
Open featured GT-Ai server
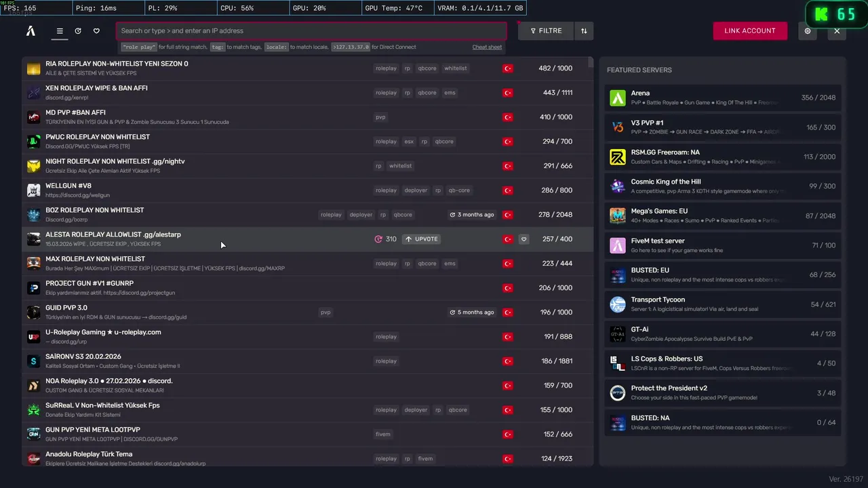pyautogui.click(x=723, y=333)
